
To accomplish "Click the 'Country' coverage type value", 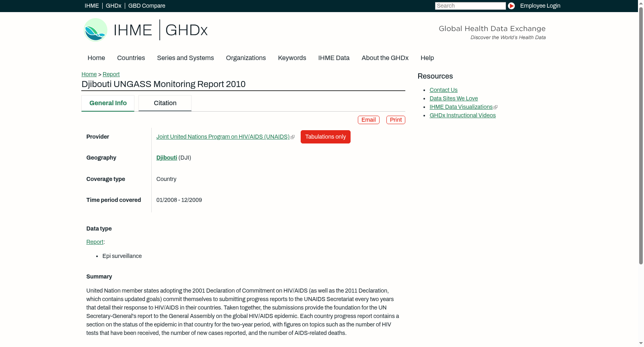I will tap(166, 179).
